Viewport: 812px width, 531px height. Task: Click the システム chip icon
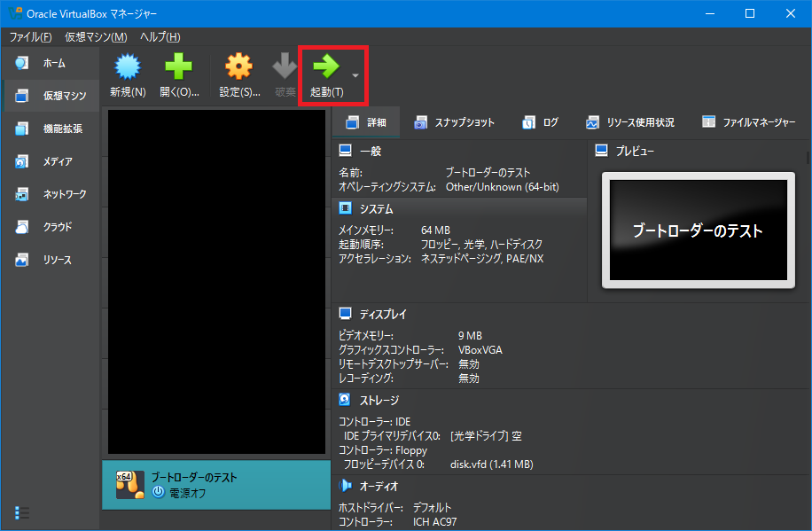[x=345, y=208]
